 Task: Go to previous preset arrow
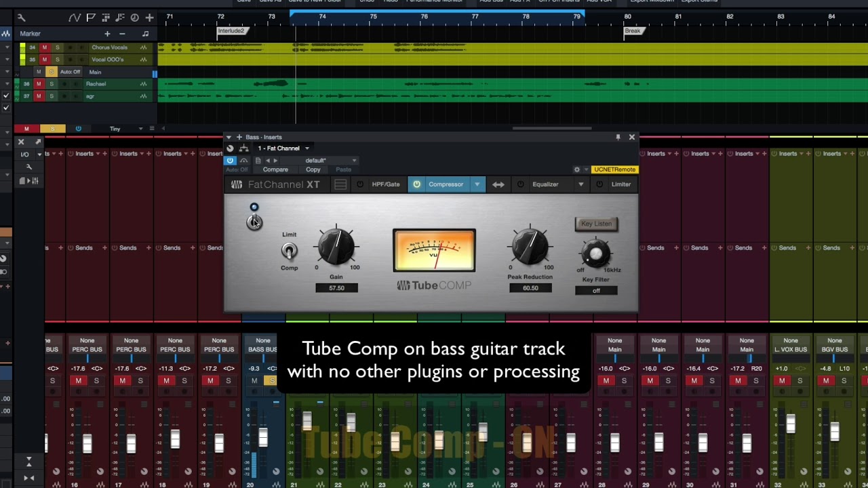click(268, 161)
